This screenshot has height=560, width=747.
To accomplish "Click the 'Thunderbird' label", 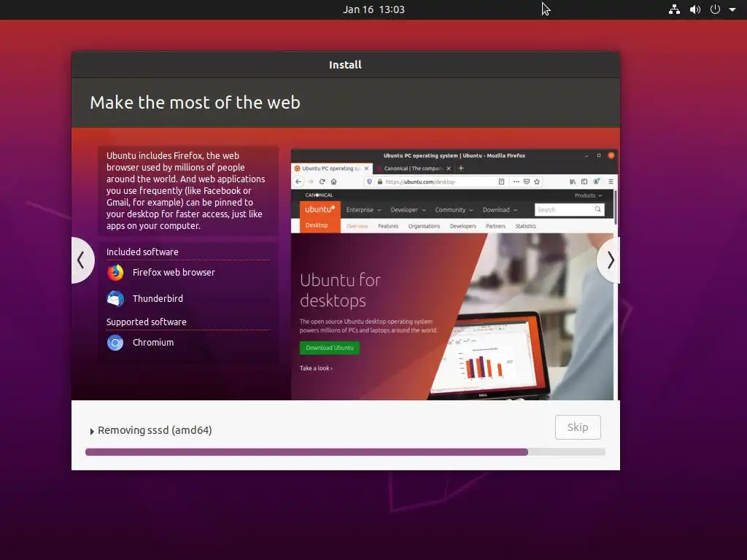I will pos(158,298).
